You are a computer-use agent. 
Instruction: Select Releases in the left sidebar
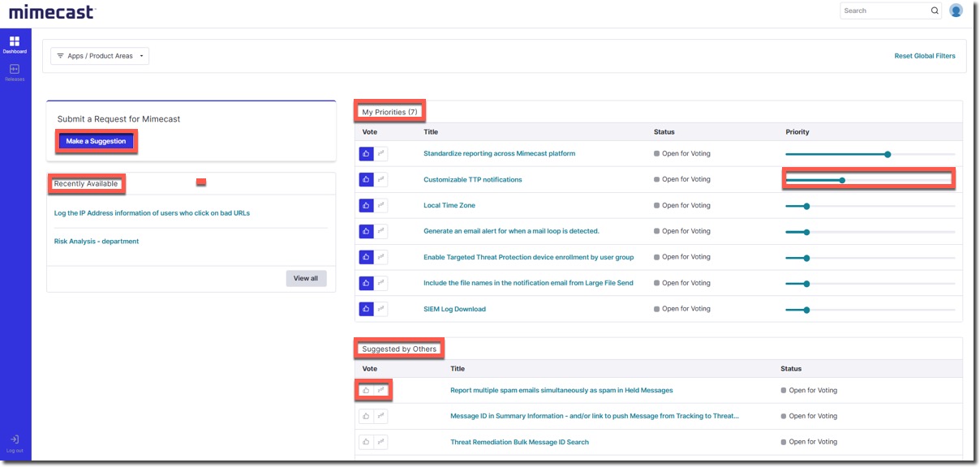(15, 71)
